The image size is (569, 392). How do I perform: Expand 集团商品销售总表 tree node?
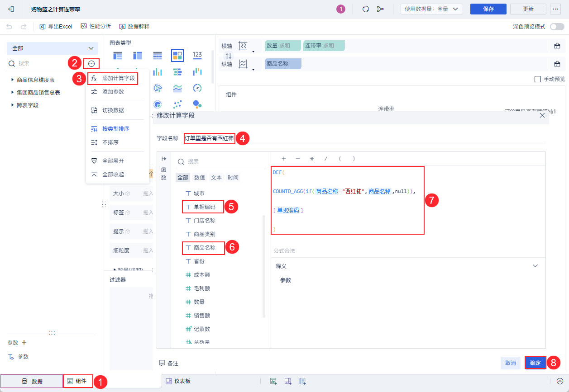tap(35, 93)
